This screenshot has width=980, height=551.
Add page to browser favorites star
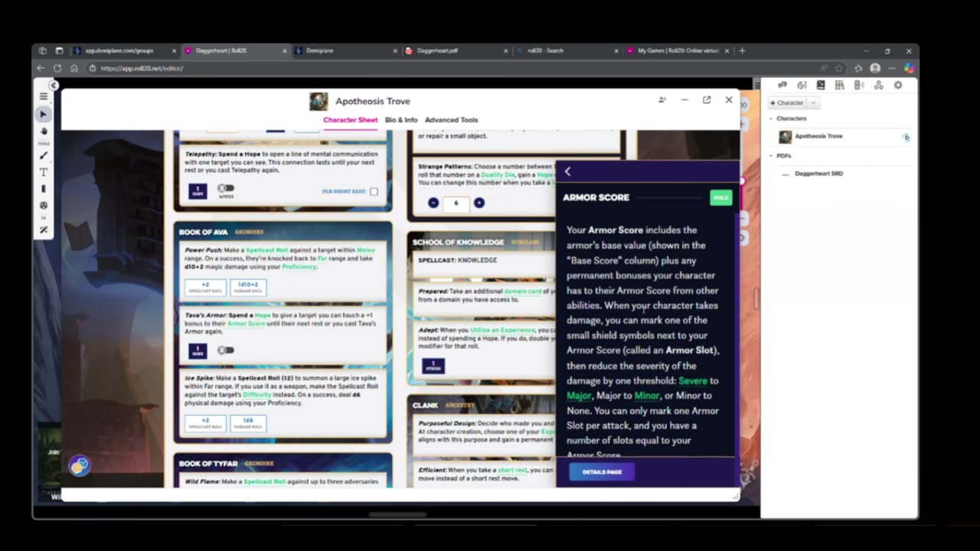[840, 68]
